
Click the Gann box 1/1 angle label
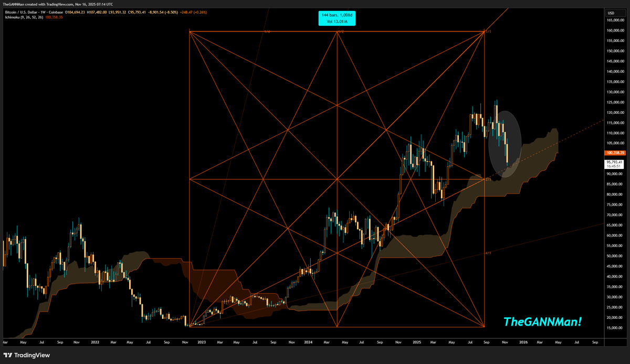(x=488, y=31)
